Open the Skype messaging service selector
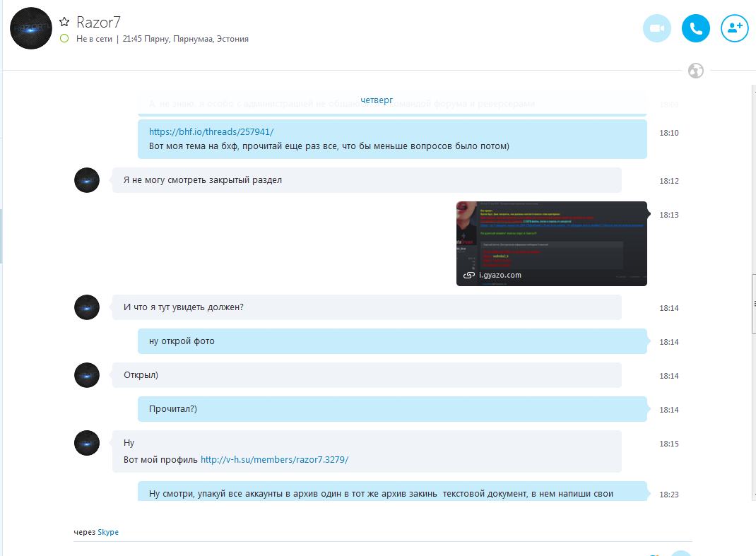 [x=108, y=532]
